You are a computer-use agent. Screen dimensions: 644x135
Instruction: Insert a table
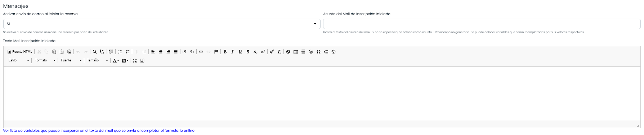tap(296, 52)
